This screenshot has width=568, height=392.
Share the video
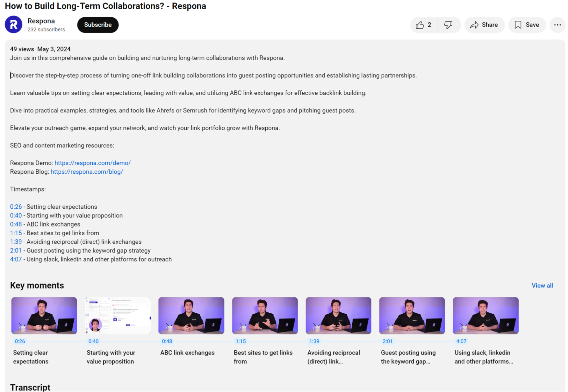click(484, 25)
